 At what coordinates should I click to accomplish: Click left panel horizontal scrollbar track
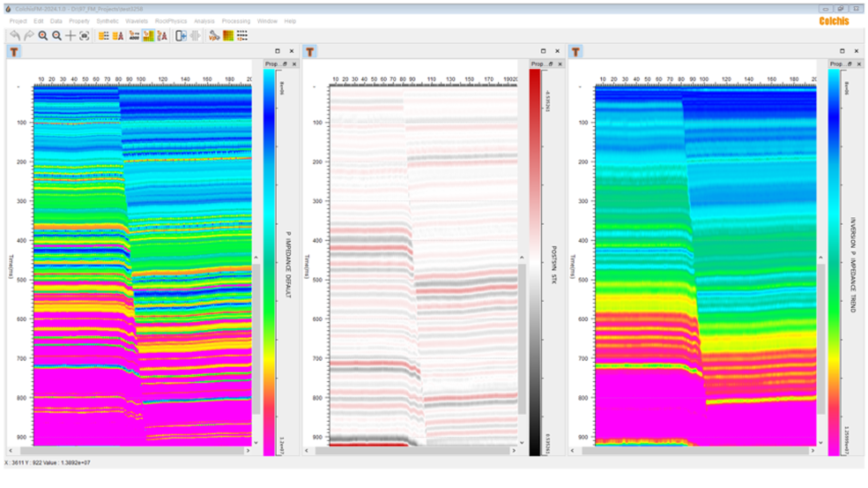pyautogui.click(x=132, y=451)
